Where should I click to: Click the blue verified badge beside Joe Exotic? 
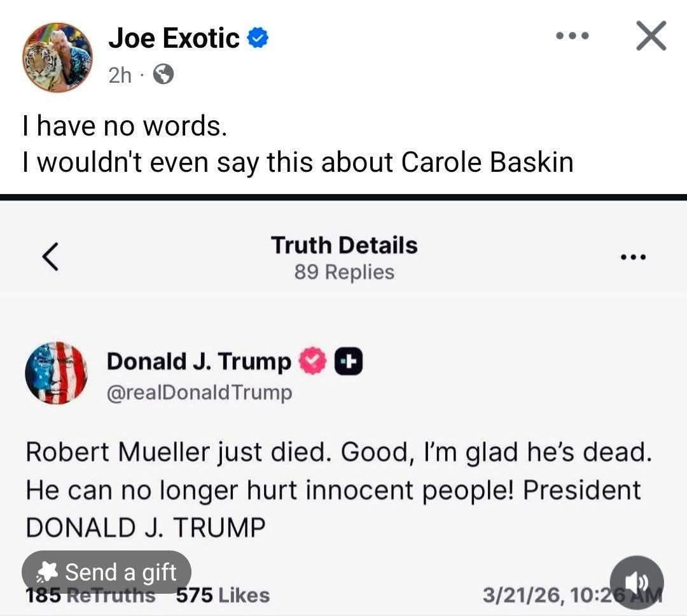coord(258,39)
